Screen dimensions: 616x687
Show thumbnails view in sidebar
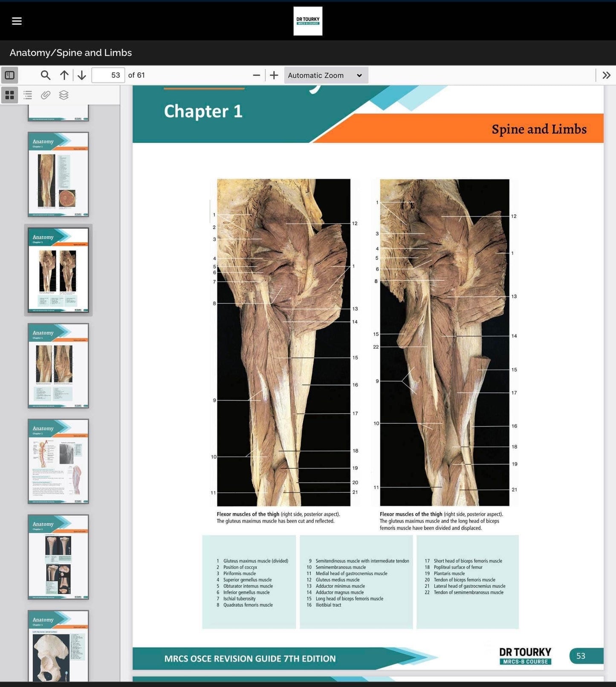pyautogui.click(x=10, y=95)
